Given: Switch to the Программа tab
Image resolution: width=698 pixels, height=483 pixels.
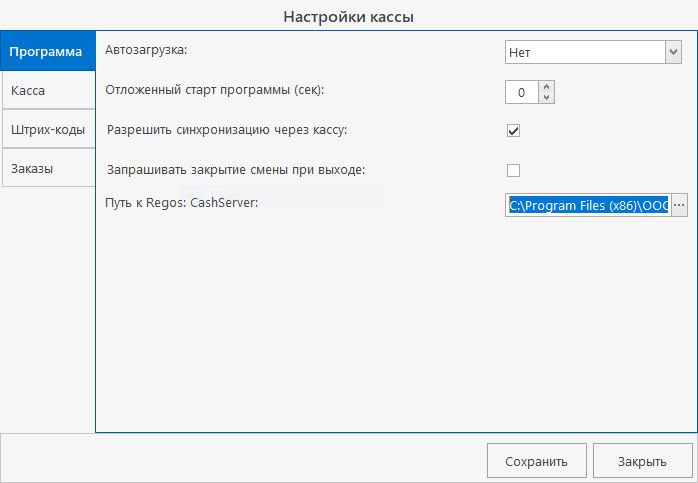Looking at the screenshot, I should tap(47, 50).
